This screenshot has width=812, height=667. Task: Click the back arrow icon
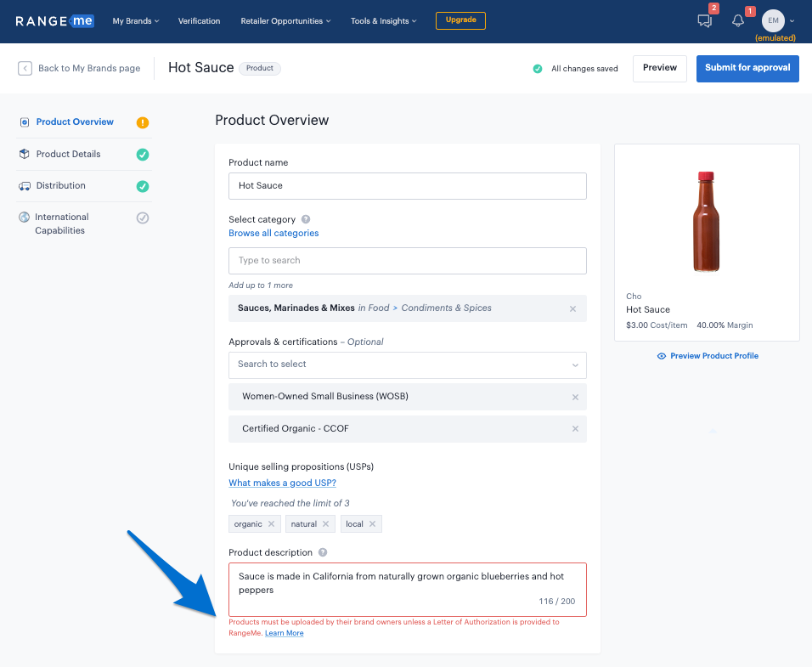pyautogui.click(x=25, y=68)
